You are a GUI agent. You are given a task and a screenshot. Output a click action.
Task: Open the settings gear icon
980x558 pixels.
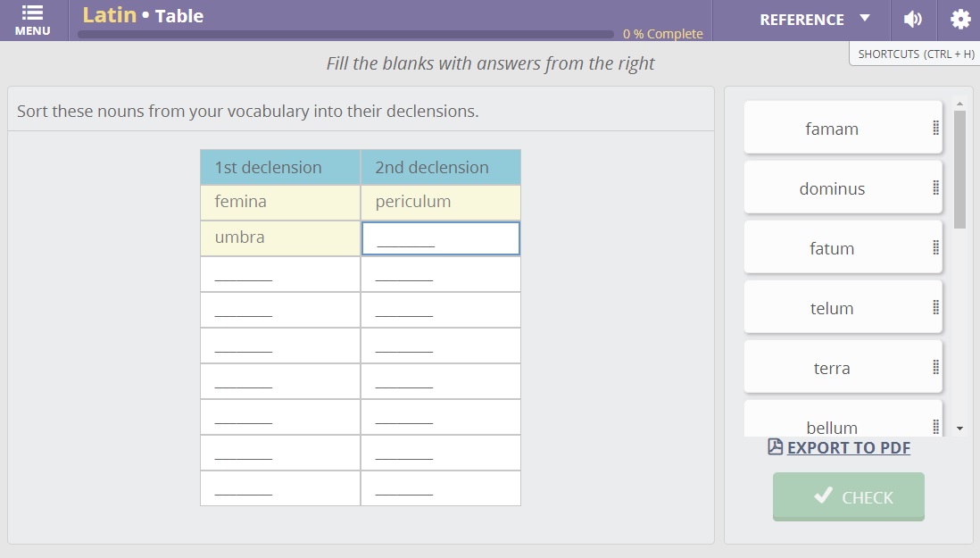[959, 19]
